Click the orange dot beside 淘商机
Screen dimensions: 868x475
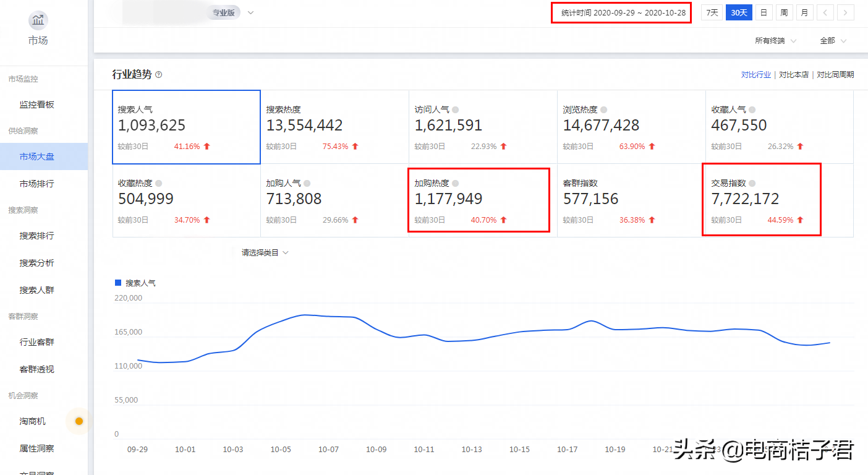coord(79,421)
